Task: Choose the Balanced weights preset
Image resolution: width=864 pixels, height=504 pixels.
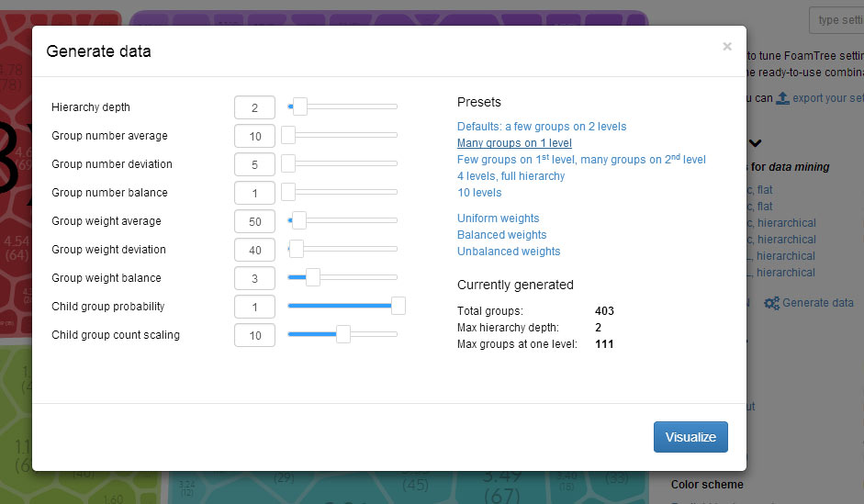Action: click(502, 235)
